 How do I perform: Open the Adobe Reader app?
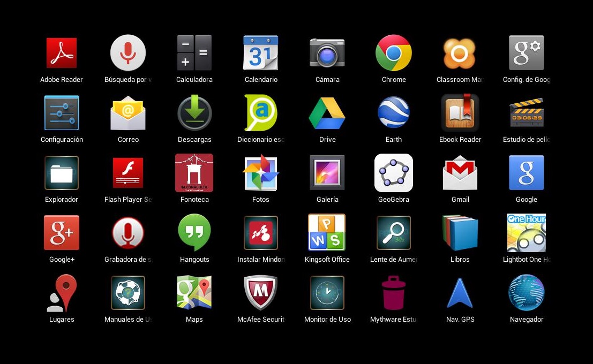(x=62, y=53)
